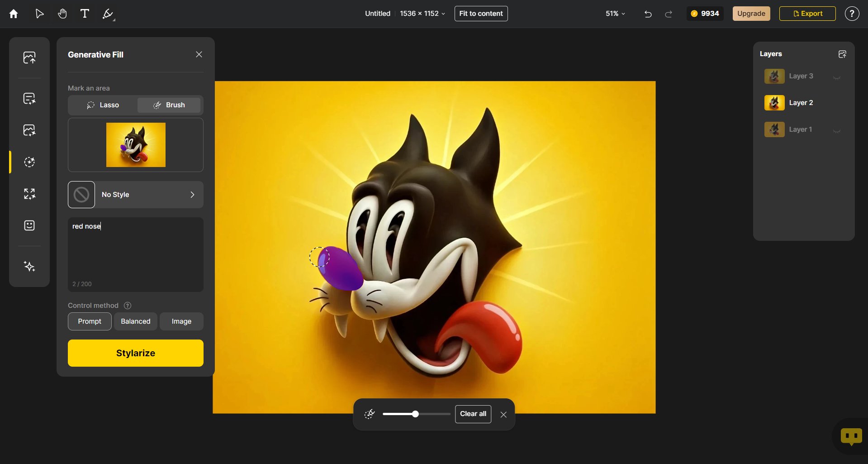Click the Upgrade button
Viewport: 868px width, 464px height.
click(751, 14)
